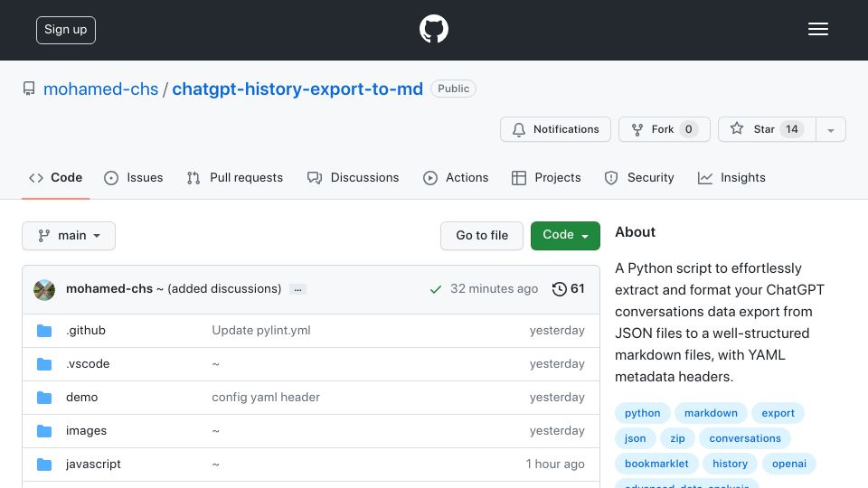This screenshot has width=868, height=488.
Task: Switch to the Code tab
Action: point(55,178)
